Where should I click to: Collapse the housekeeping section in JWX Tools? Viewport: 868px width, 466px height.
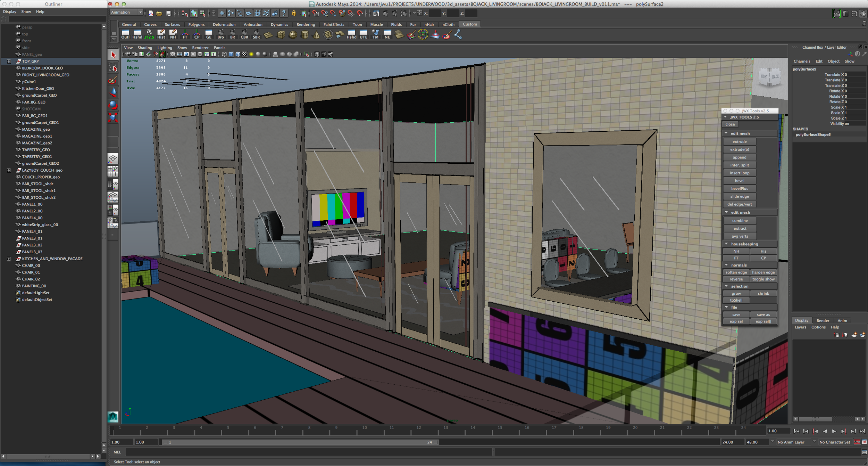pos(726,244)
